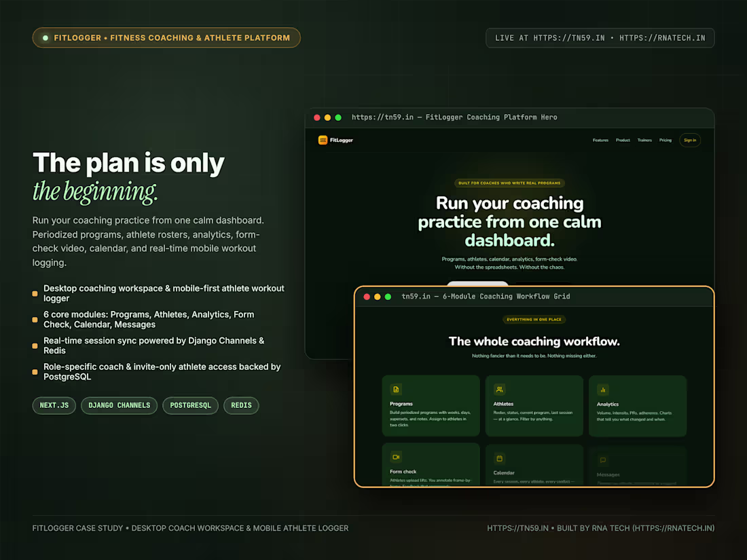
Task: Click green maximize dot in Hero window
Action: 338,117
